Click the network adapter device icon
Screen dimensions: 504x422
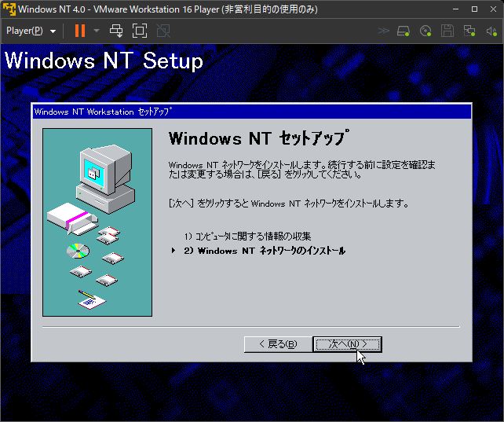[469, 31]
